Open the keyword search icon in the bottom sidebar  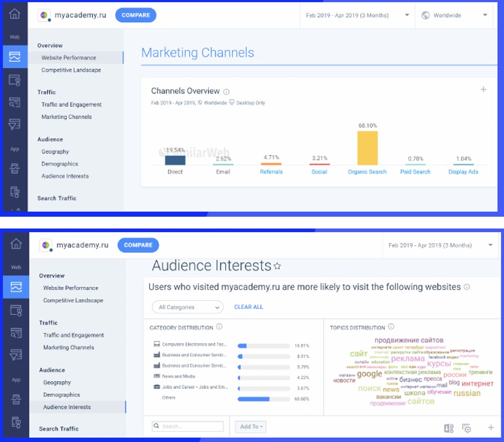click(x=16, y=333)
